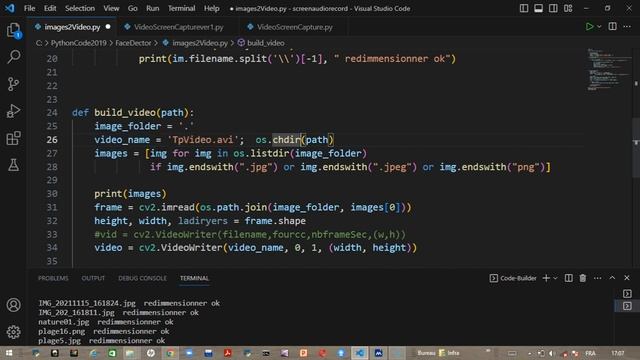Click the FRA language indicator in taskbar

coord(590,353)
